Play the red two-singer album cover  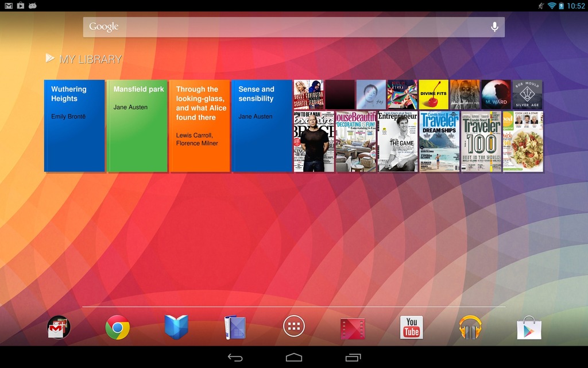308,94
